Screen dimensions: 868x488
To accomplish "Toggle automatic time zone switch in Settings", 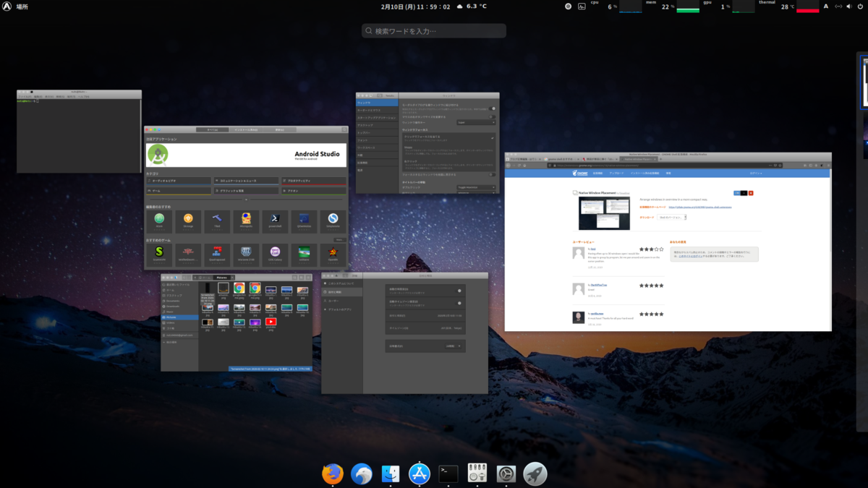I will tap(459, 303).
